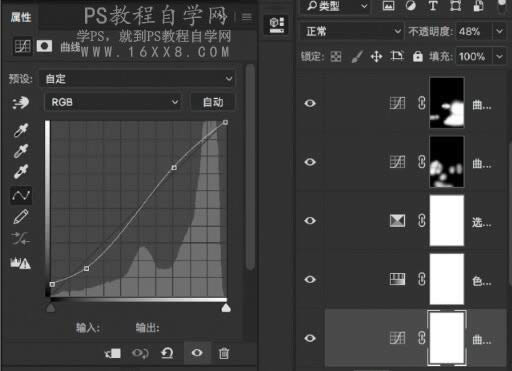Click the on-image targeted adjustment hand tool
This screenshot has height=371, width=512.
click(21, 103)
